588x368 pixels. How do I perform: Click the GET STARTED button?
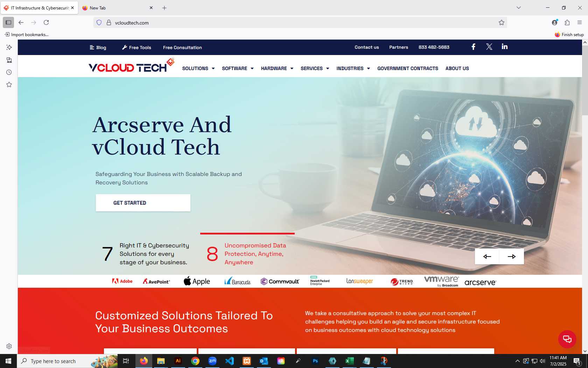[x=143, y=203]
